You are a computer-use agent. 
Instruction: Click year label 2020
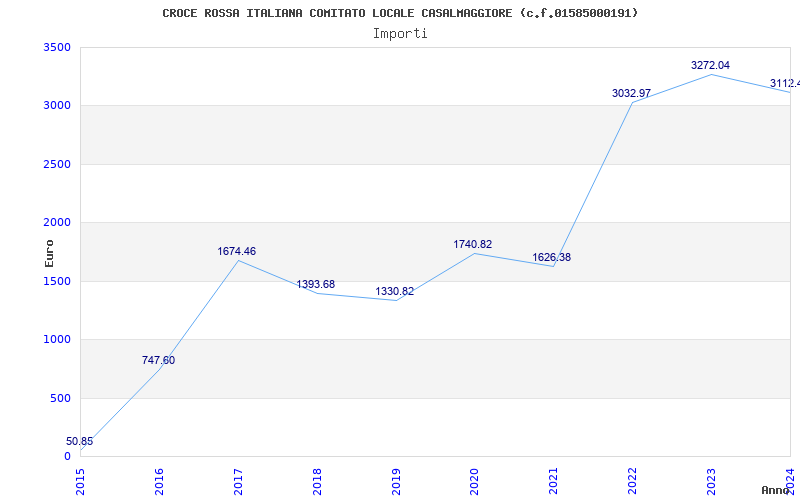pyautogui.click(x=474, y=481)
